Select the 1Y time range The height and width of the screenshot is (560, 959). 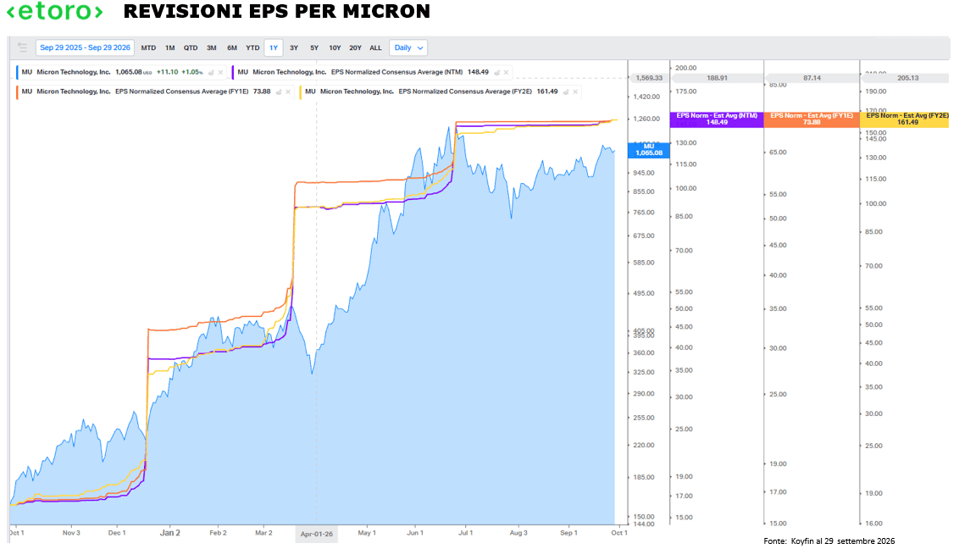coord(274,47)
